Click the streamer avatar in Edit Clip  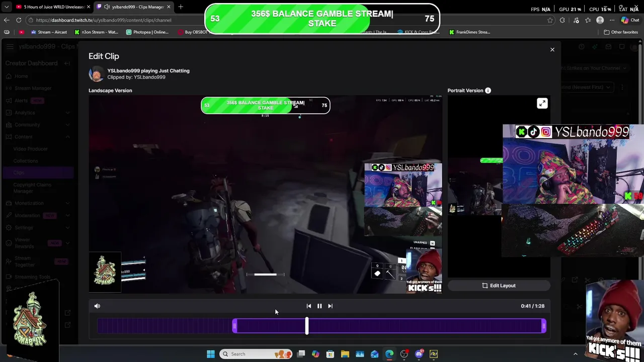96,74
